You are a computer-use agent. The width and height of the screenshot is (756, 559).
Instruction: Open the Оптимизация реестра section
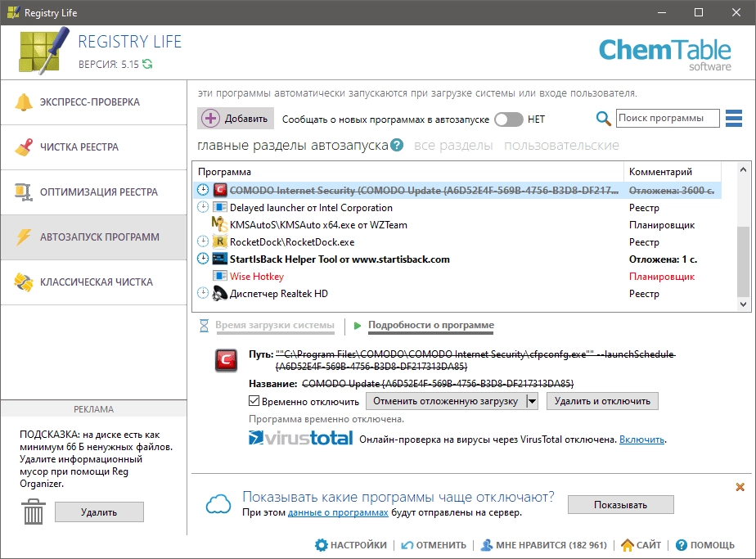[93, 192]
